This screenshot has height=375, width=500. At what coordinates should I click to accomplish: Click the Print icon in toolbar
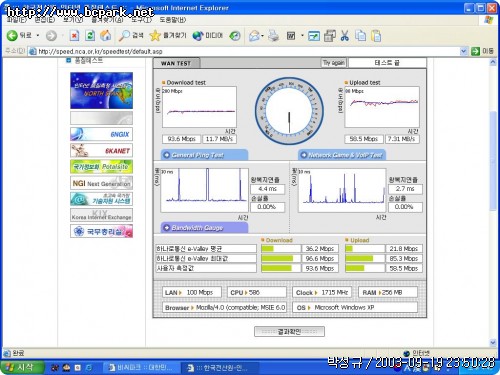[273, 35]
